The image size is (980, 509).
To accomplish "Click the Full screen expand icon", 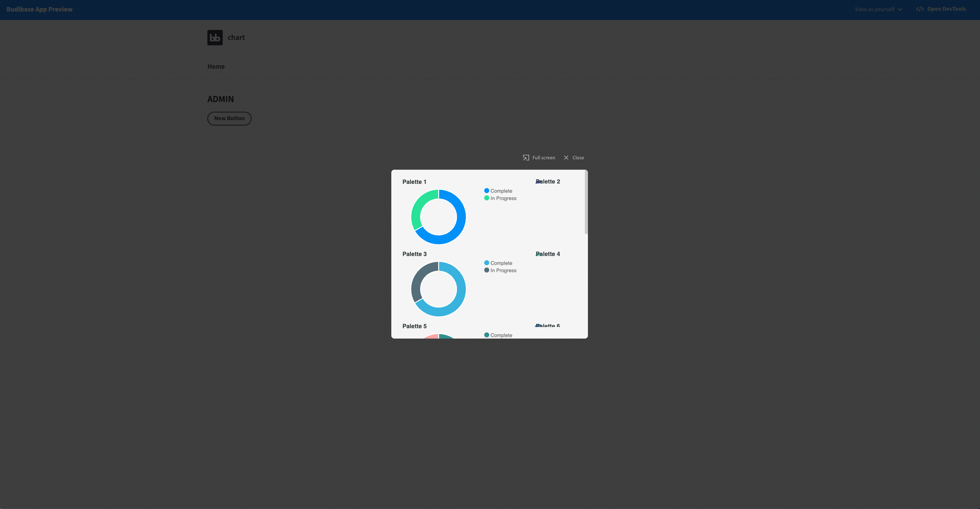I will tap(526, 158).
